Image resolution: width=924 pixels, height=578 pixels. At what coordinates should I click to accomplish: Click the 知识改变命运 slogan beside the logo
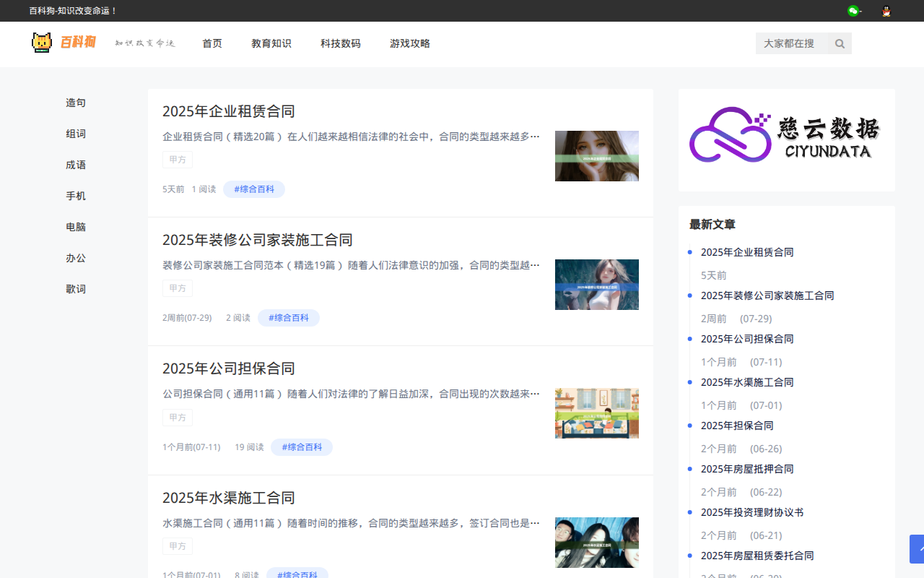pos(145,43)
